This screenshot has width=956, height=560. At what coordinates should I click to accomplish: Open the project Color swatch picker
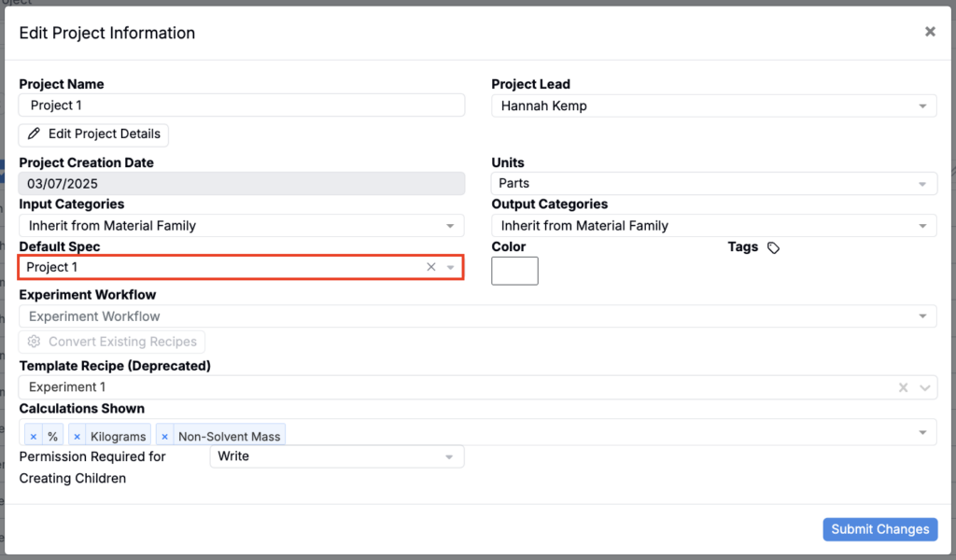pyautogui.click(x=514, y=271)
